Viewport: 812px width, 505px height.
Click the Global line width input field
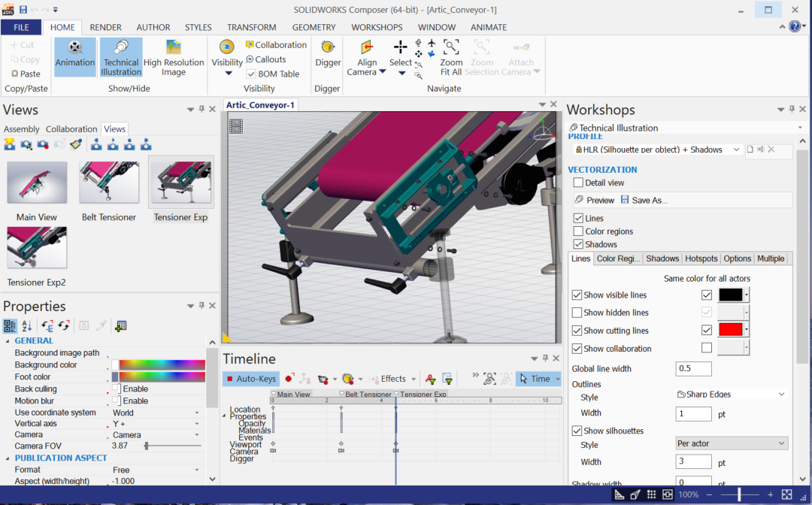click(x=693, y=368)
